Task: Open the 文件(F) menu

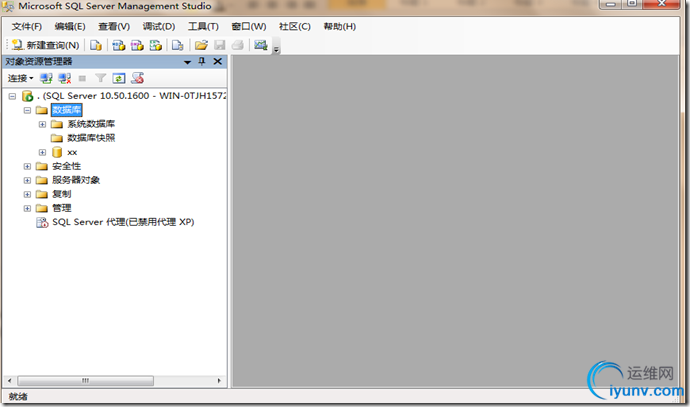Action: 26,26
